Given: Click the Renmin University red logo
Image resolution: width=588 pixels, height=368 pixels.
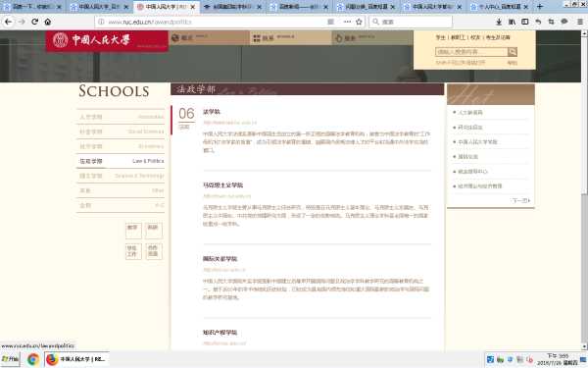Looking at the screenshot, I should tap(107, 40).
